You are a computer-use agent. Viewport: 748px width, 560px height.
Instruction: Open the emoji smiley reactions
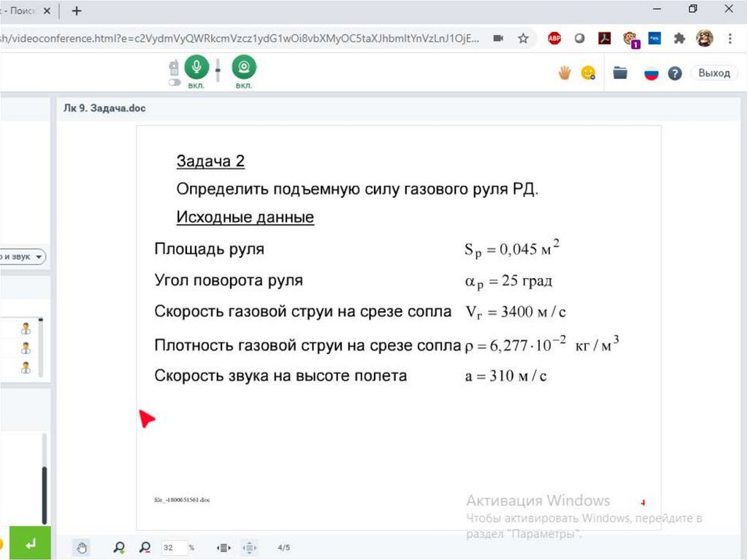(x=588, y=73)
